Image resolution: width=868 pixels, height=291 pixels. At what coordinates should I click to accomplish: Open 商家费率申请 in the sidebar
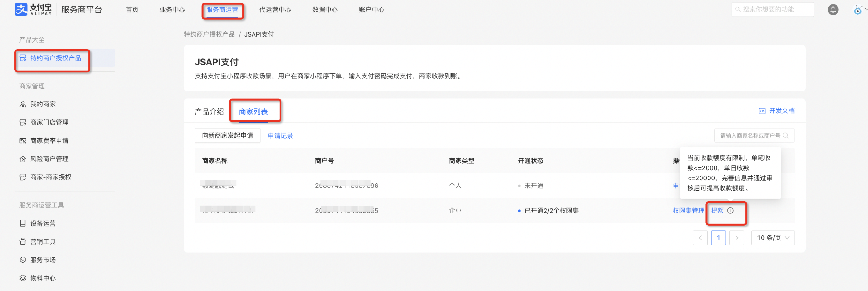click(x=49, y=140)
